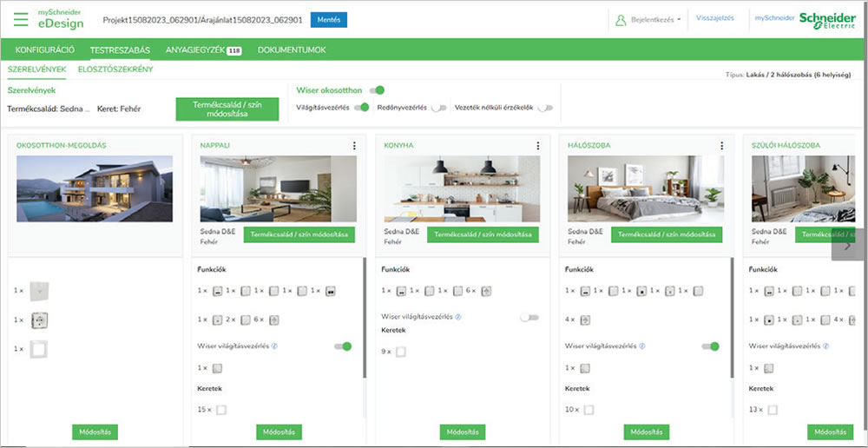Click help icon next to Nappali Wiser világításvezérlés

coord(274,346)
